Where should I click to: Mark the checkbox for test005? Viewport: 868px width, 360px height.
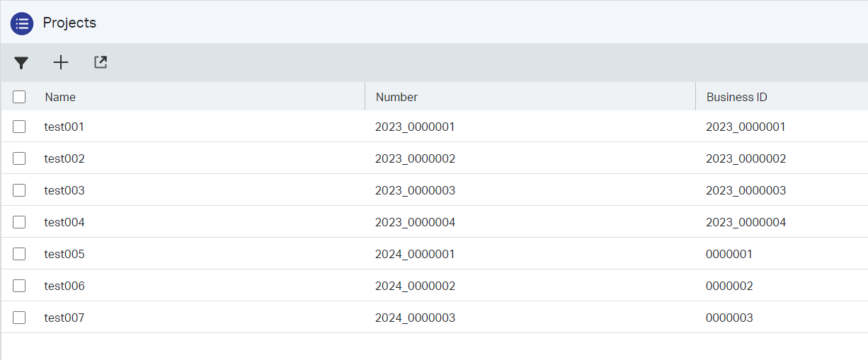[19, 254]
